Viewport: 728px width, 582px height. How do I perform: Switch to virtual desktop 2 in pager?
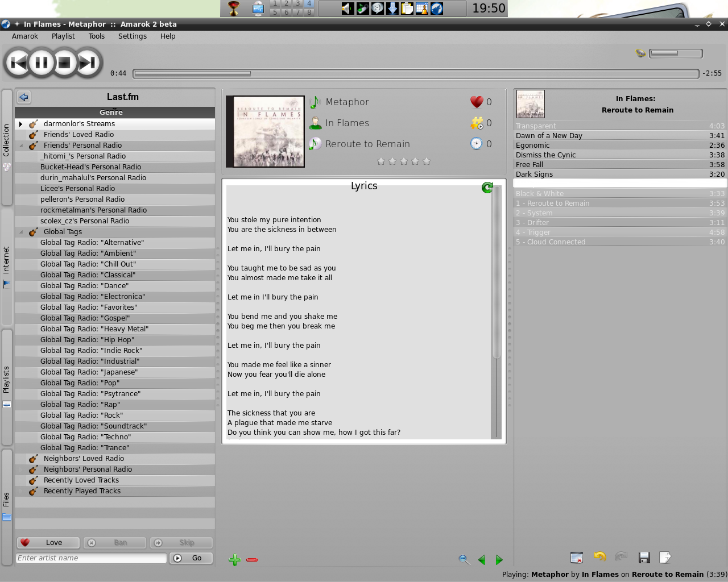pyautogui.click(x=286, y=3)
